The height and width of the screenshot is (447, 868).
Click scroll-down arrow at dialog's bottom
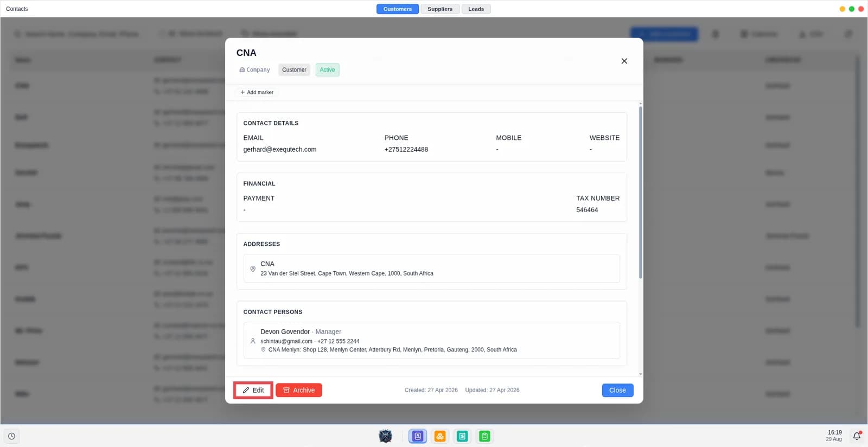point(641,374)
